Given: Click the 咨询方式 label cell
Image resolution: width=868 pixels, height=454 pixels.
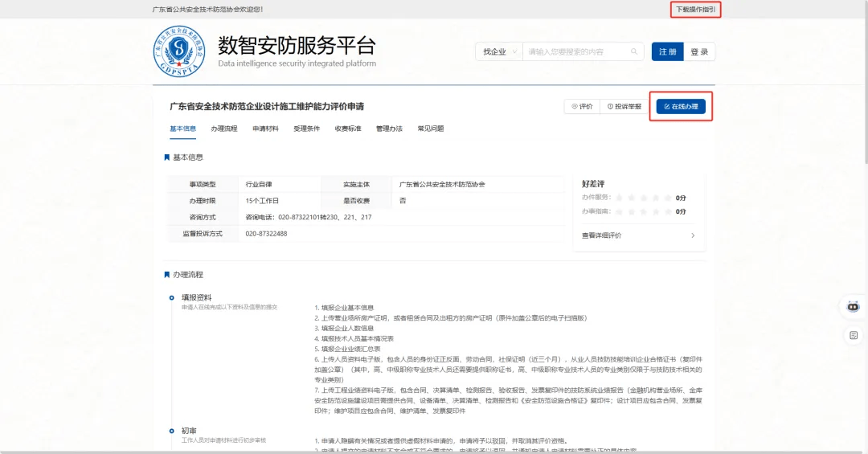Looking at the screenshot, I should click(x=203, y=217).
